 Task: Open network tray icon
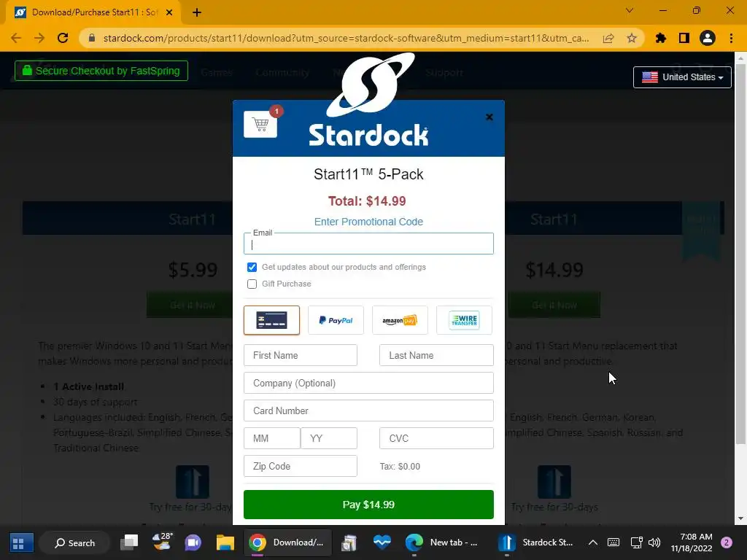coord(636,542)
